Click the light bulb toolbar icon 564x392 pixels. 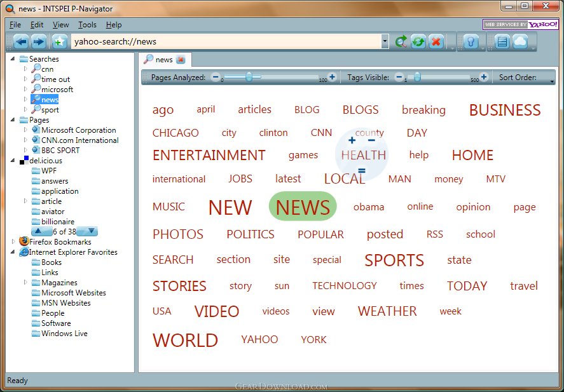(471, 42)
